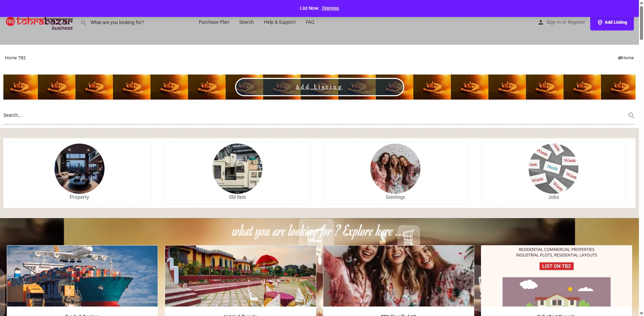Click the Home breadcrumb link
644x316 pixels.
pos(626,58)
